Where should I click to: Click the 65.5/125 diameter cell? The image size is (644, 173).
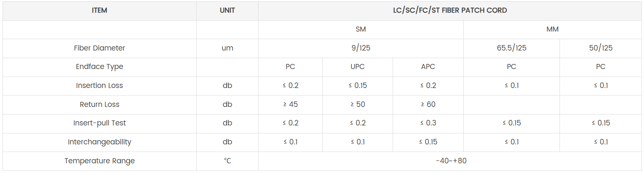click(x=511, y=48)
